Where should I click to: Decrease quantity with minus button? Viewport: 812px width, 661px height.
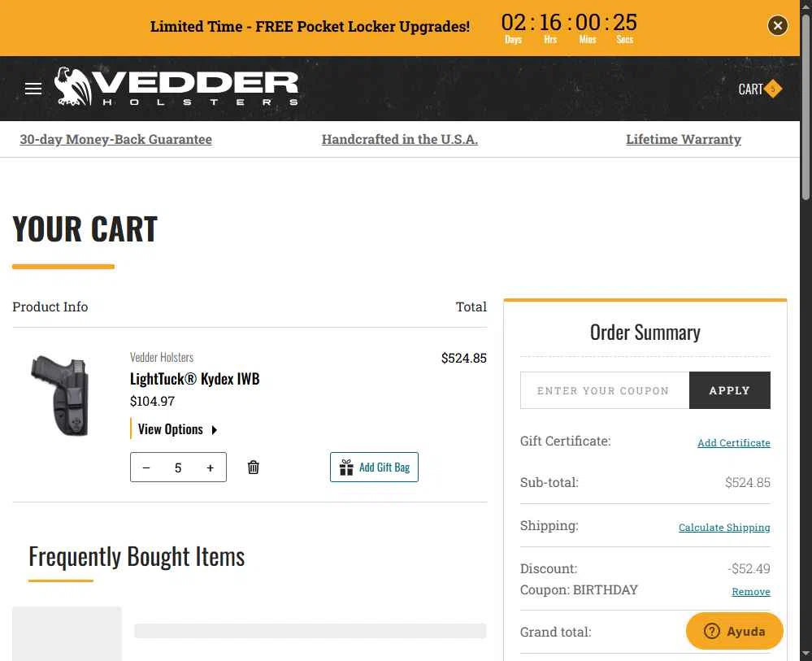[x=146, y=467]
